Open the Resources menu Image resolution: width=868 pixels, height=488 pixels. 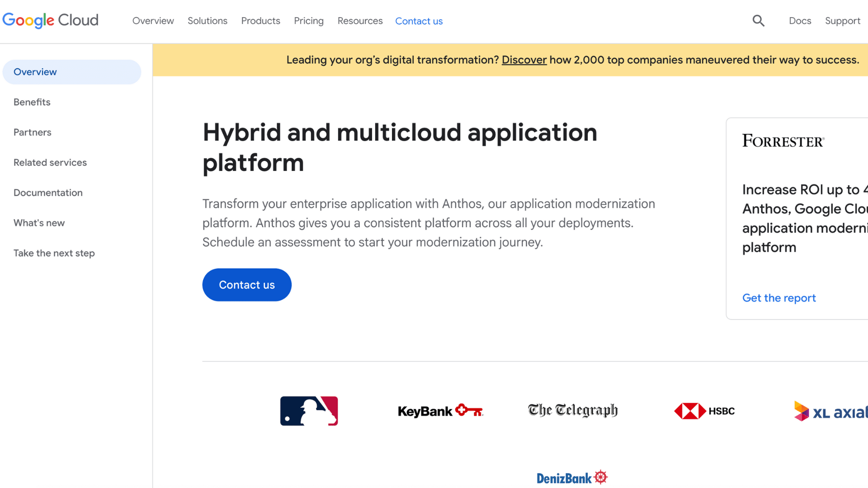360,21
